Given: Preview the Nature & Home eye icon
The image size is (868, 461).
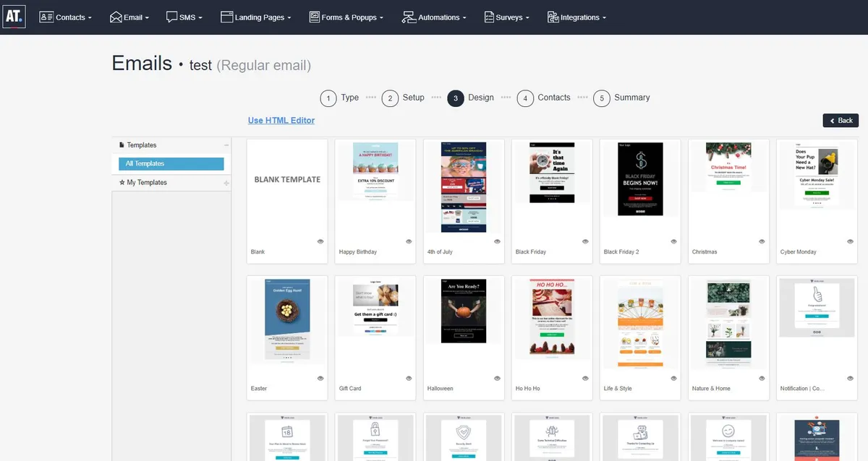Looking at the screenshot, I should (x=762, y=378).
